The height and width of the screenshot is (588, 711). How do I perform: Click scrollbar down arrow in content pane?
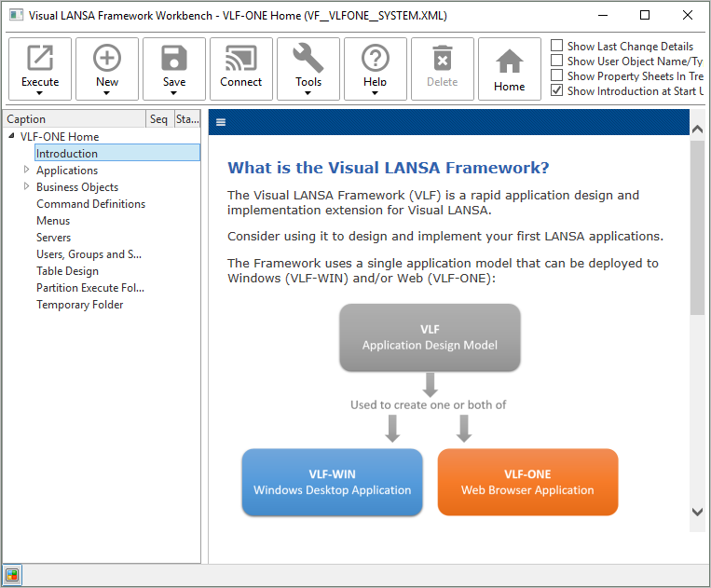tap(697, 512)
